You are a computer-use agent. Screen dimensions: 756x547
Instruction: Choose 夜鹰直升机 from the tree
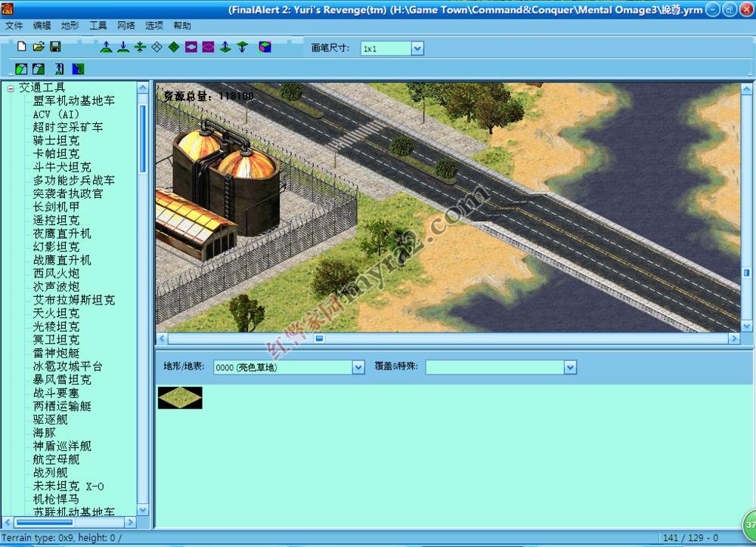(62, 233)
